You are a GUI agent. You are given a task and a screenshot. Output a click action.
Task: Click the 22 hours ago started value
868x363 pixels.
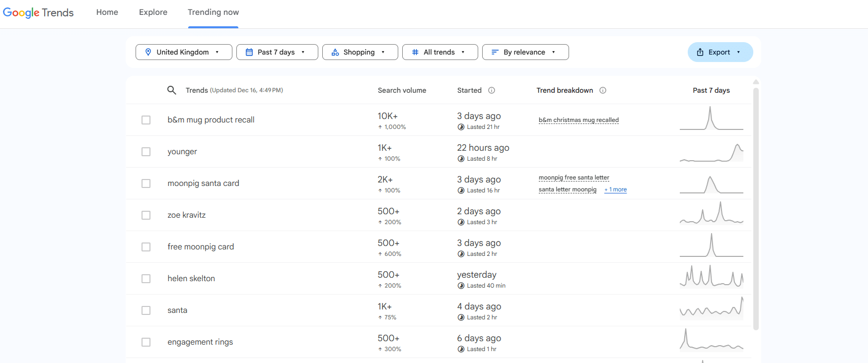(x=483, y=148)
